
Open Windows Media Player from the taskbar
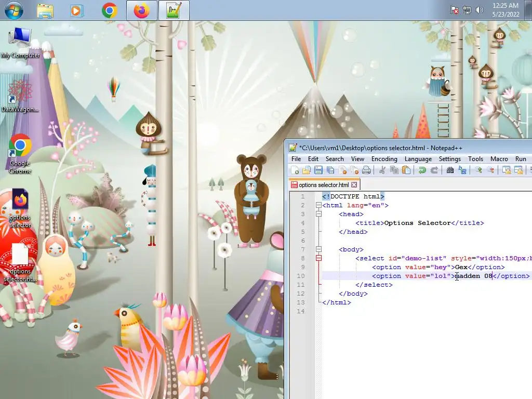click(x=76, y=11)
